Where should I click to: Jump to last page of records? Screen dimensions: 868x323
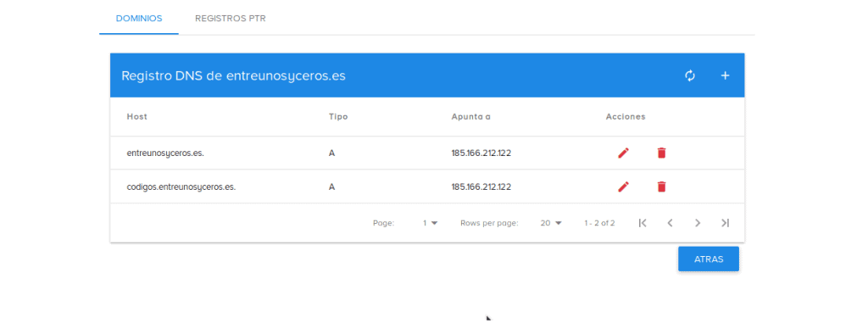tap(726, 223)
